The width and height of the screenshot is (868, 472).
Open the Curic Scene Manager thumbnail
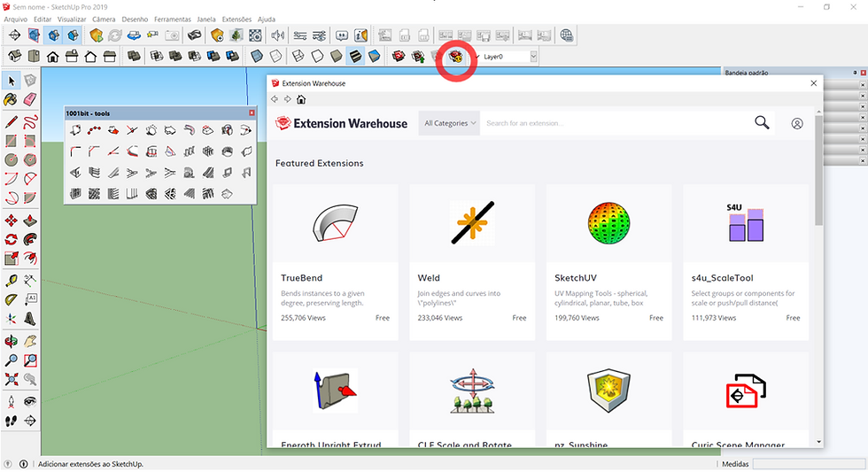(x=746, y=391)
